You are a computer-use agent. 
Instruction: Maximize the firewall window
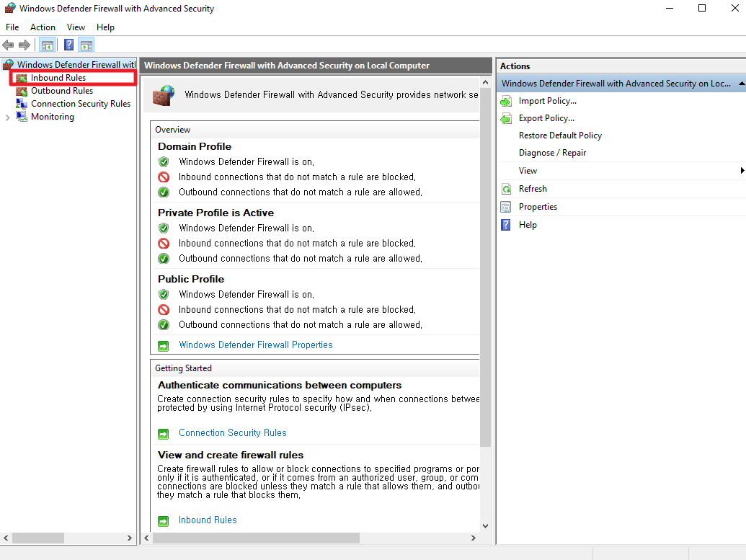coord(702,8)
